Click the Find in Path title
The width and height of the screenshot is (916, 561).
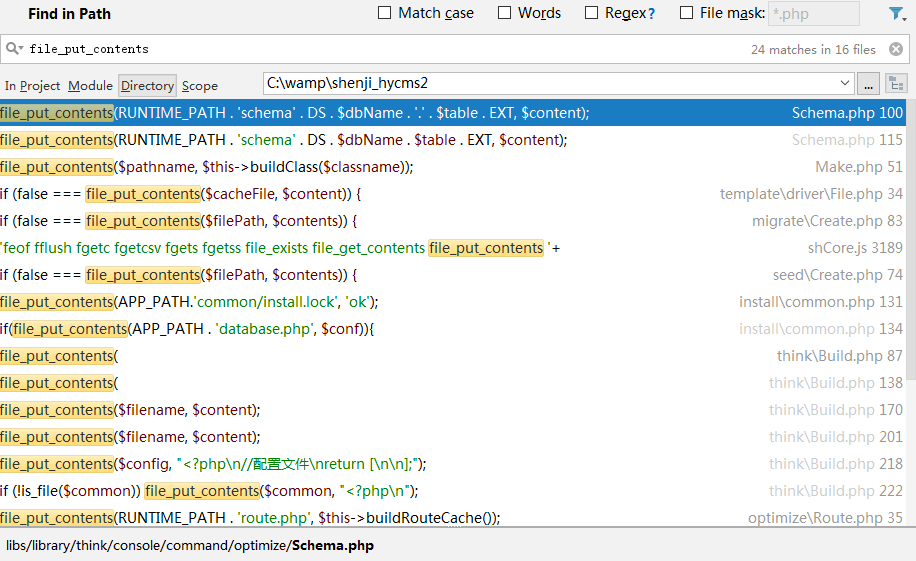pos(70,13)
